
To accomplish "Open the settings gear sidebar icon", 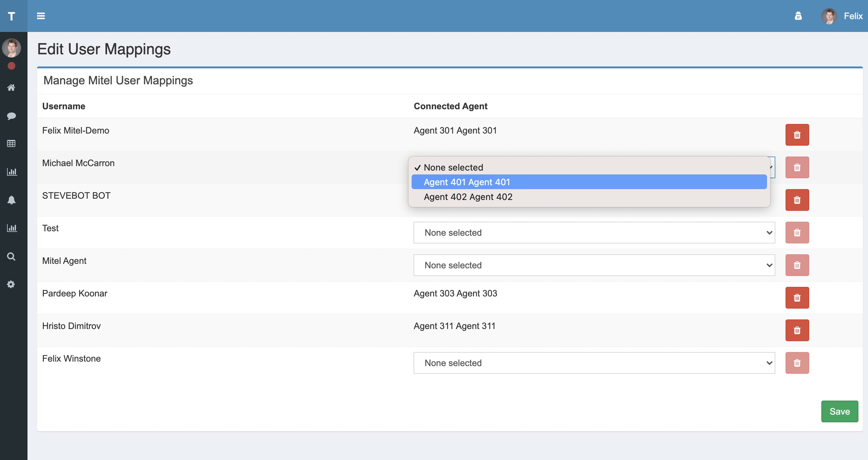I will [x=11, y=284].
